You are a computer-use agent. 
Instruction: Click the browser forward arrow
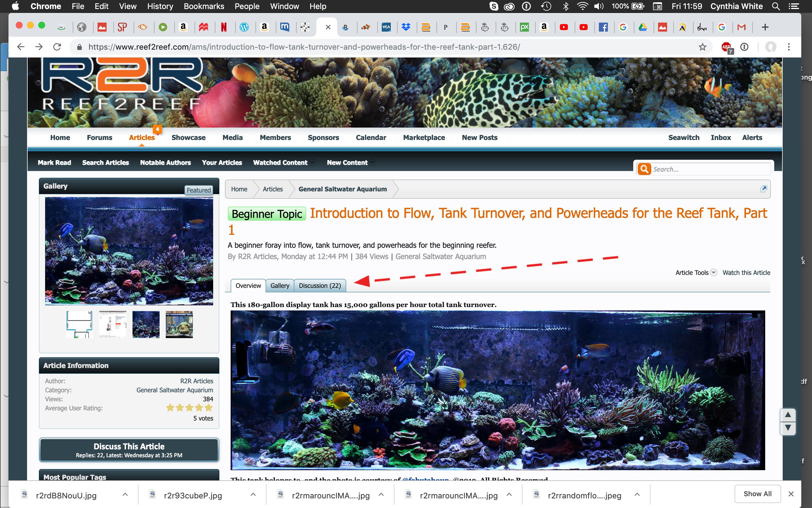pos(39,47)
